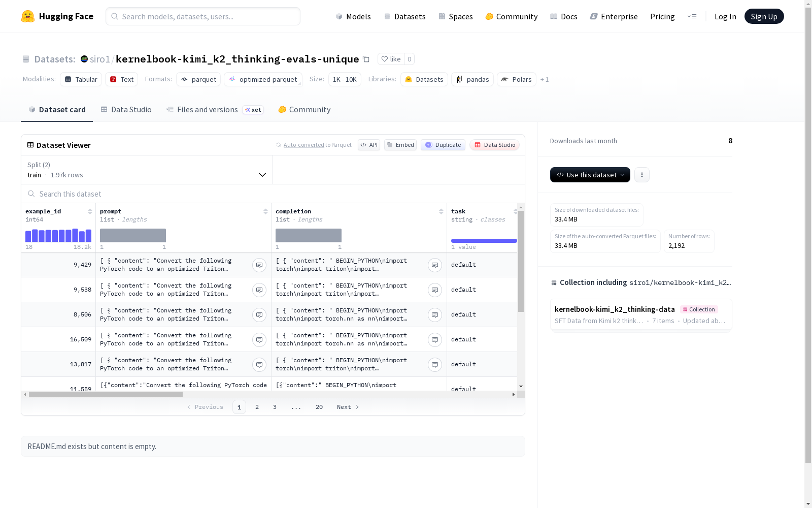Filter by the Polars library tag
This screenshot has height=508, width=812.
click(517, 79)
